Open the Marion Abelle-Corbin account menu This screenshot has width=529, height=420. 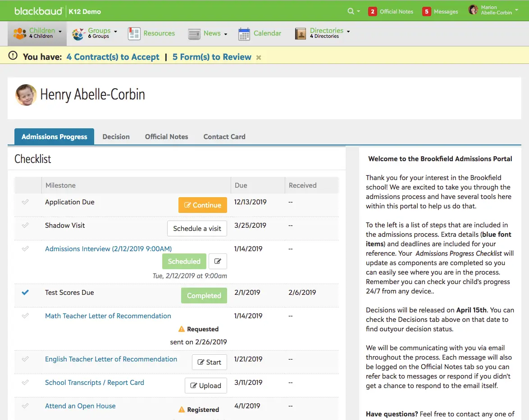493,10
